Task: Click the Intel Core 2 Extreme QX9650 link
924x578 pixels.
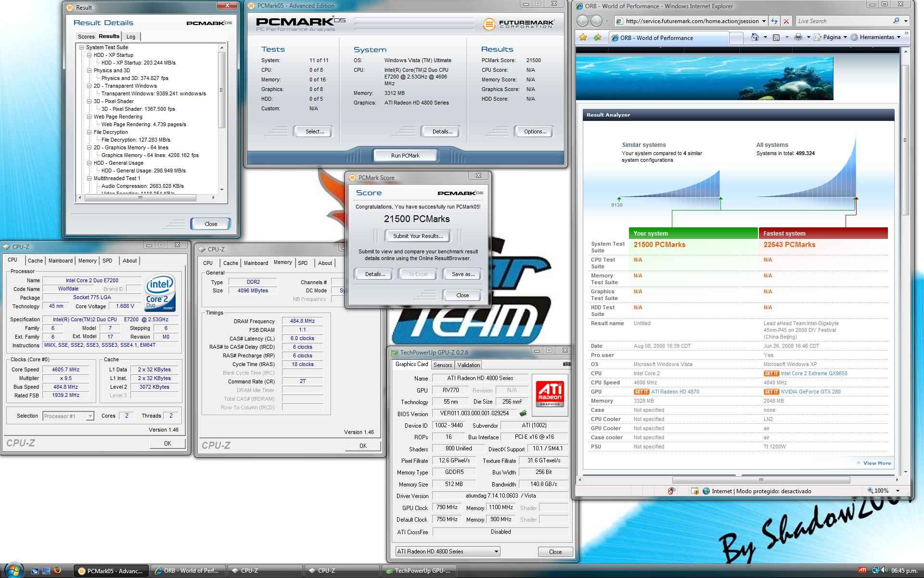Action: click(x=814, y=373)
